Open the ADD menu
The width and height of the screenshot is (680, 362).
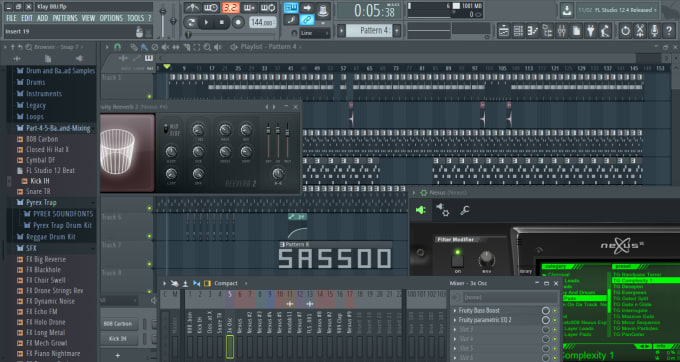42,18
